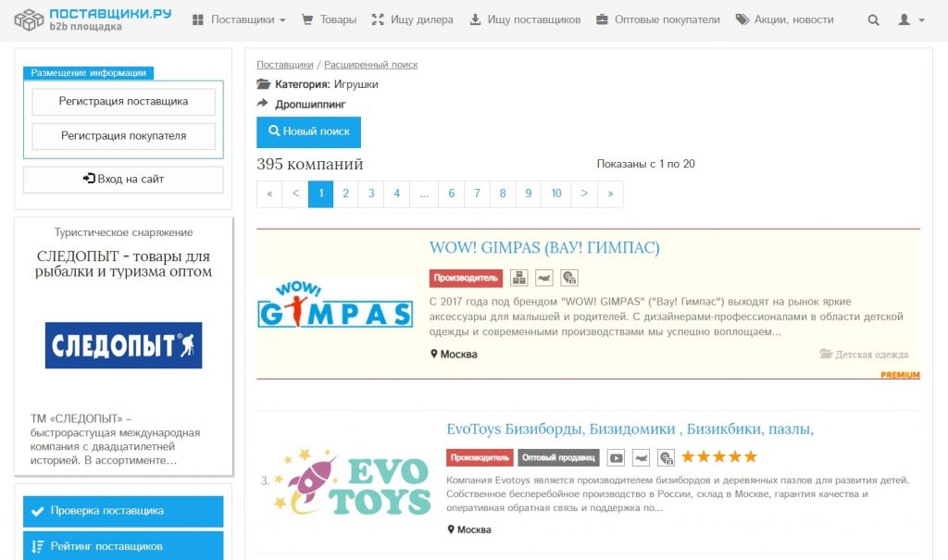Click the Новый поиск button
Image resolution: width=948 pixels, height=560 pixels.
click(308, 131)
